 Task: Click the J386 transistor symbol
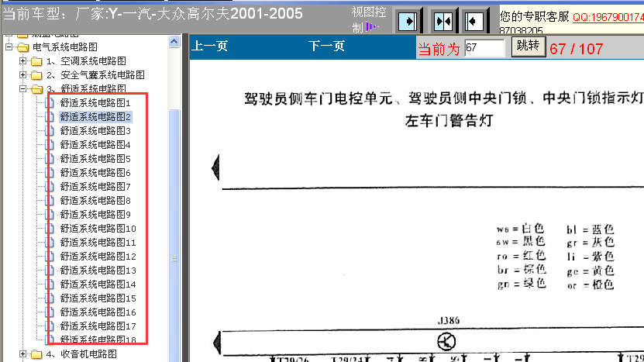446,341
